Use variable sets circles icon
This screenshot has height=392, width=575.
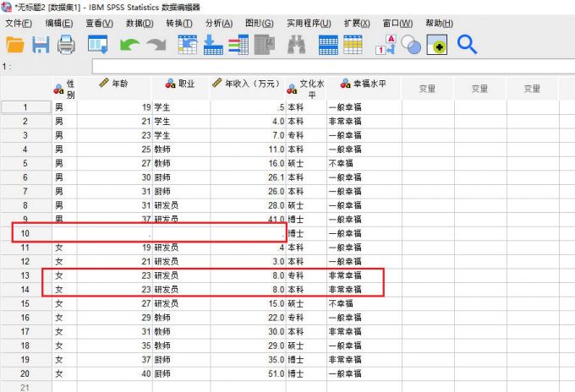[x=411, y=45]
